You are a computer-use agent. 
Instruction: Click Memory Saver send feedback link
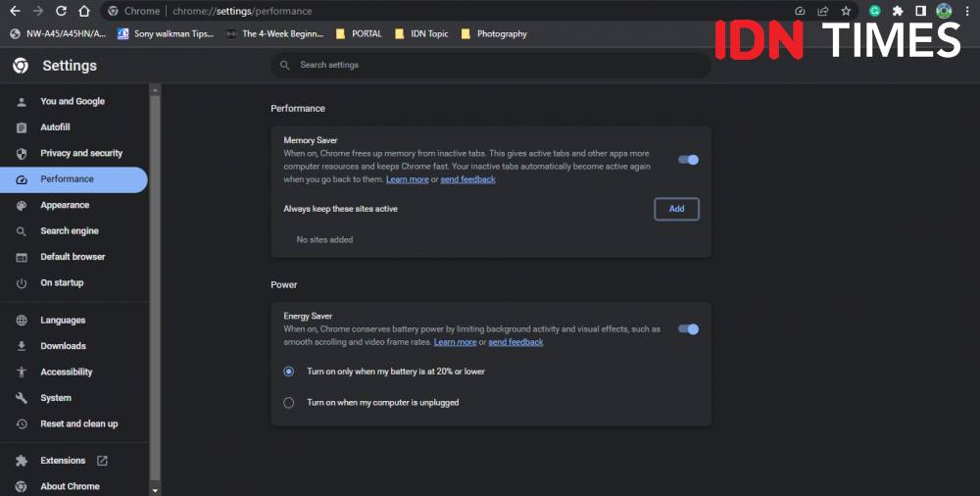click(x=468, y=179)
